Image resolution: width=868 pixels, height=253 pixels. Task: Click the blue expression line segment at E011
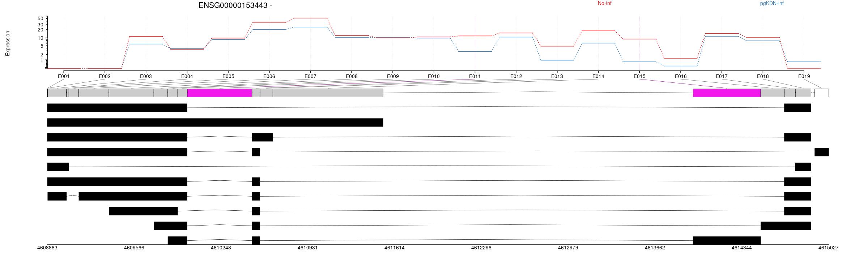475,51
